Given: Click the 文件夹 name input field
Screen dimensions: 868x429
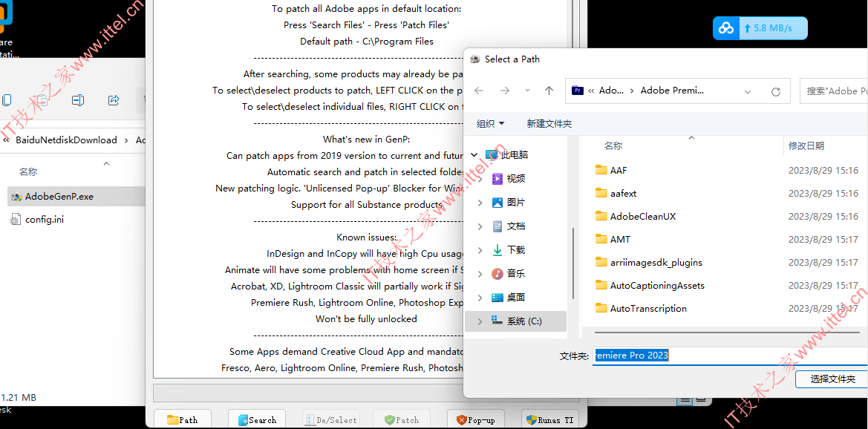Looking at the screenshot, I should [730, 356].
